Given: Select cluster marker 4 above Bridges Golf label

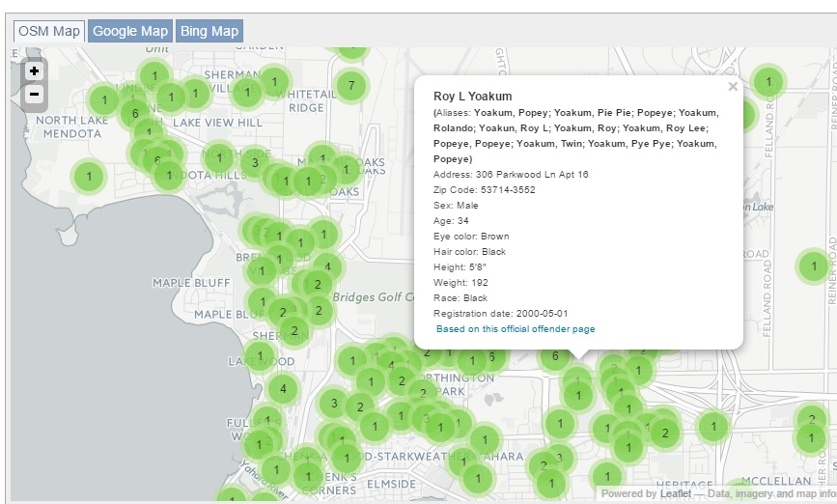Looking at the screenshot, I should coord(327,266).
